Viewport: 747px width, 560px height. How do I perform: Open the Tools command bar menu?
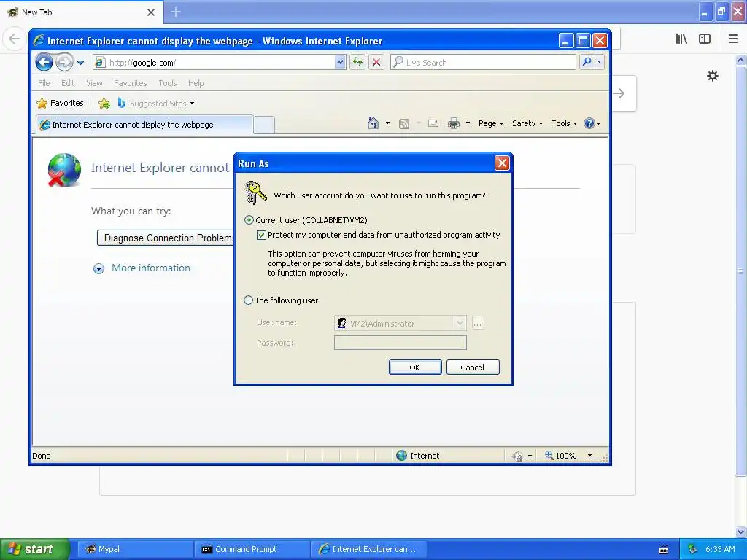(x=564, y=123)
